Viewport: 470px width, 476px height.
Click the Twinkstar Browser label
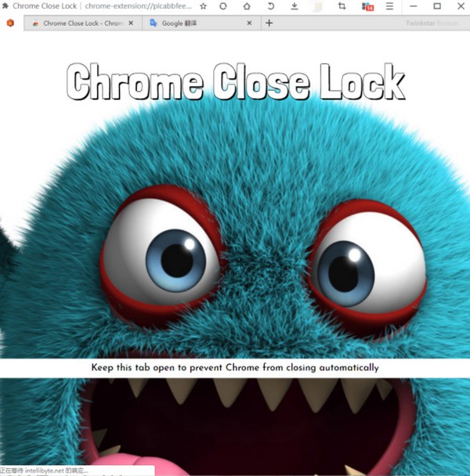click(432, 23)
